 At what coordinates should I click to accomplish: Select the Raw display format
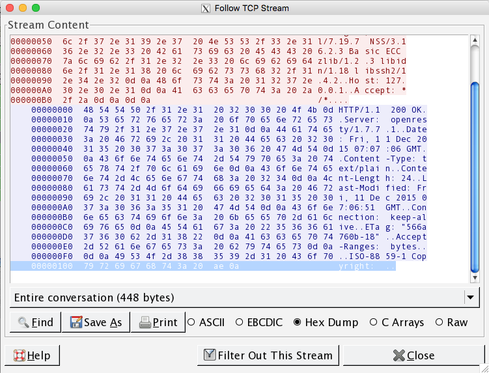[x=452, y=322]
